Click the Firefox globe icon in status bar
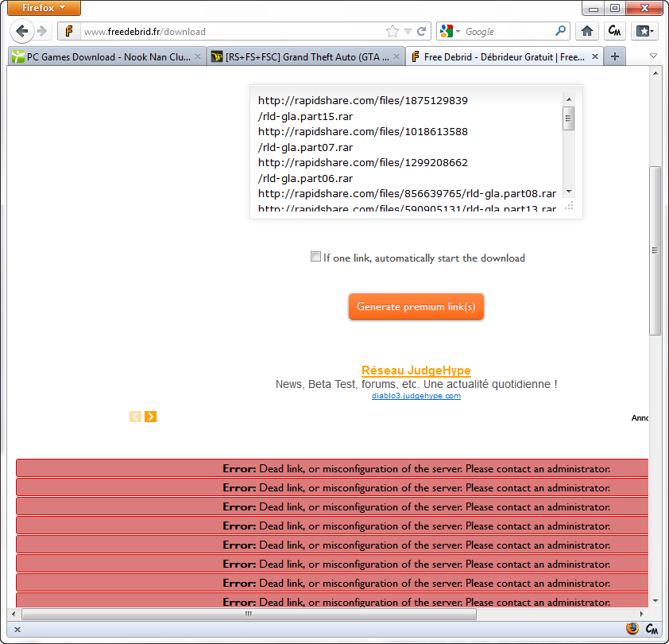The image size is (669, 644). tap(632, 629)
